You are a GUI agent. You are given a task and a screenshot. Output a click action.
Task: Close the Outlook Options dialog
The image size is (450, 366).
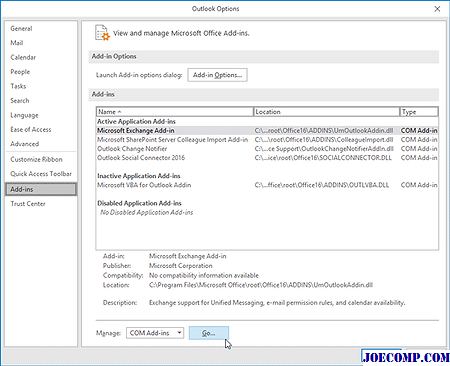(437, 9)
